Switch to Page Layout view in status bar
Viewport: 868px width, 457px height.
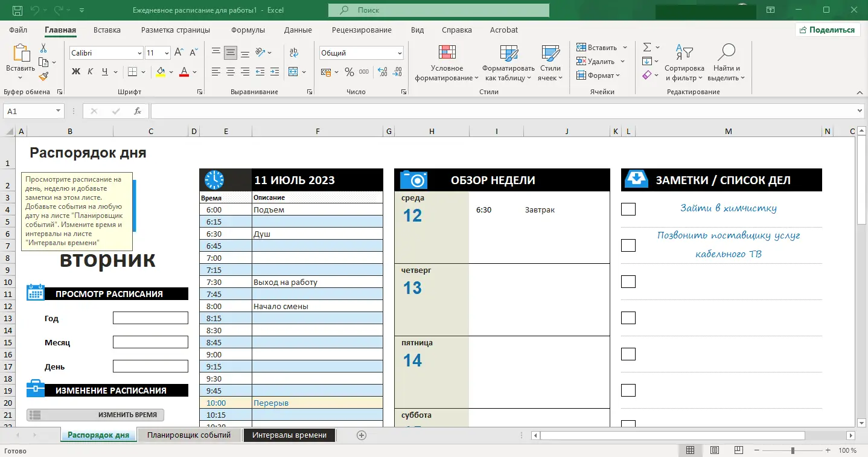[715, 450]
